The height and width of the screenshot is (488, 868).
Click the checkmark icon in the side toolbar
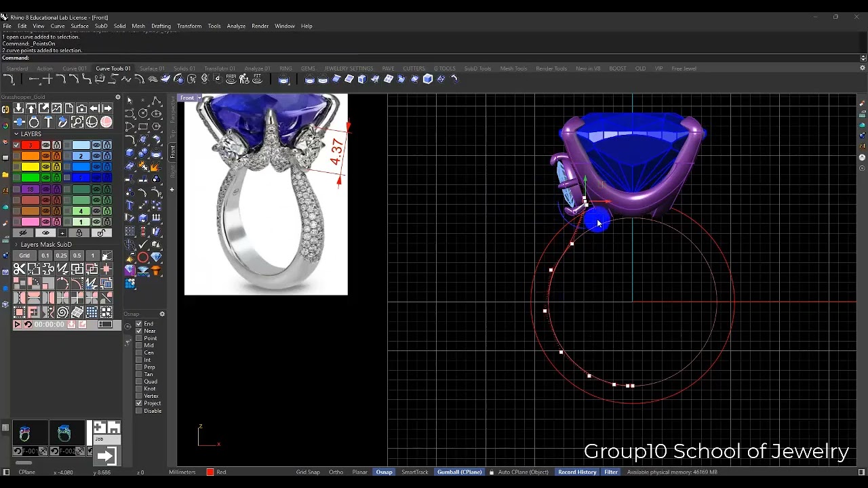(x=143, y=245)
